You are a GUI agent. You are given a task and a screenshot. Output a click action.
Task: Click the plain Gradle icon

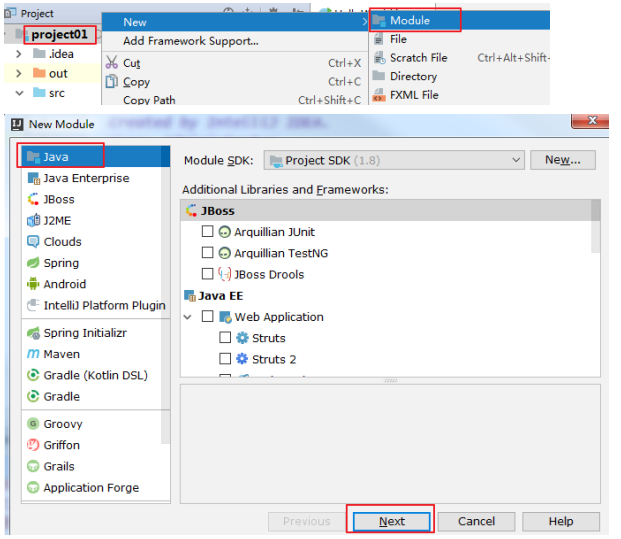point(33,396)
